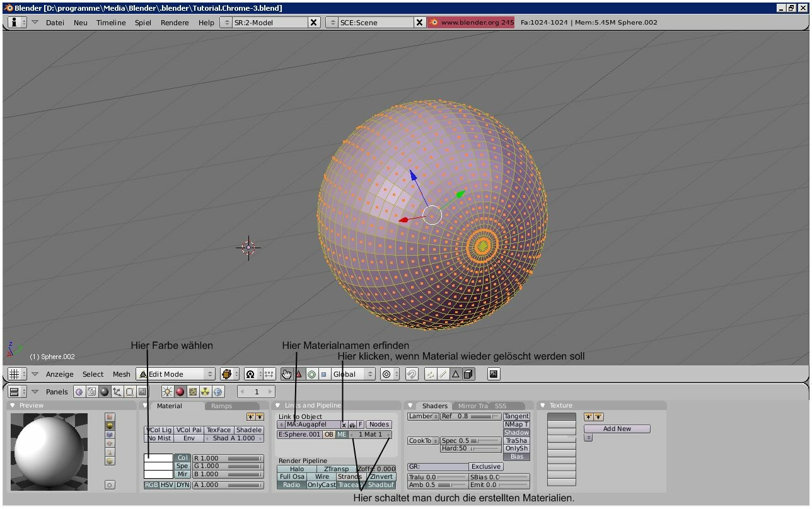Open the material browse arrows beside MA:Augapfel
This screenshot has height=509, width=812.
pyautogui.click(x=281, y=425)
